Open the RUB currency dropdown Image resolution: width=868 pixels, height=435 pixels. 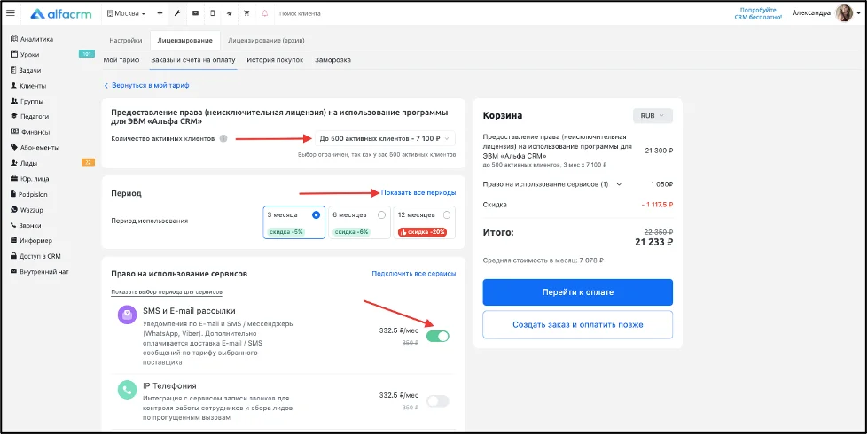[653, 116]
